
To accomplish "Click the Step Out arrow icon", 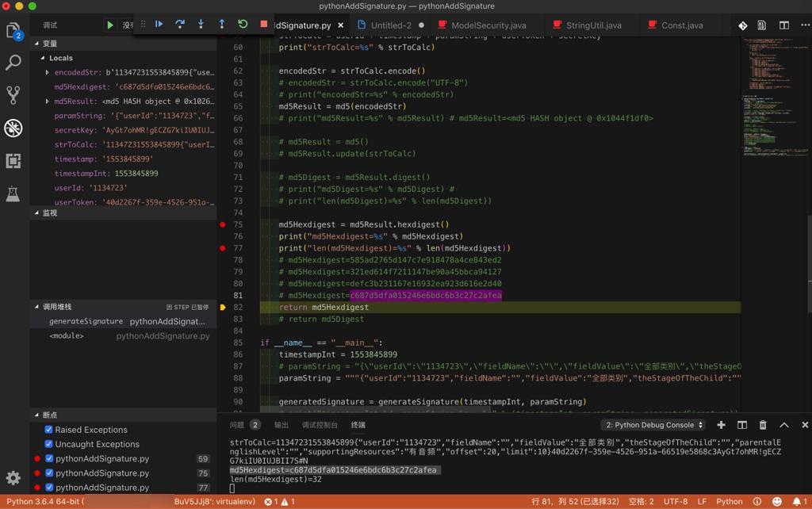I will point(222,25).
